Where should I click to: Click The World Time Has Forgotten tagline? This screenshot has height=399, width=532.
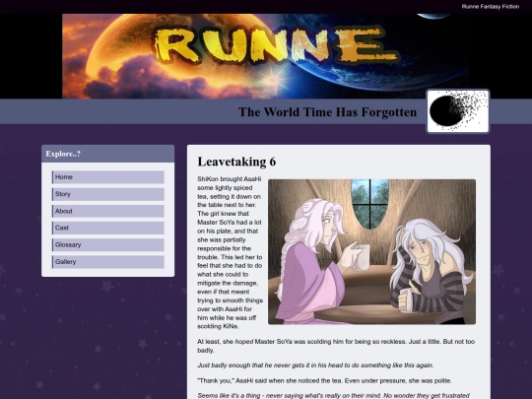click(x=327, y=112)
